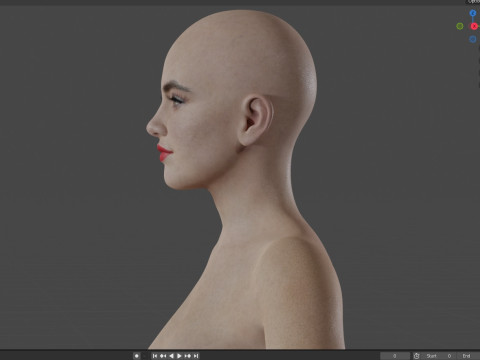Jump to next keyframe
Viewport: 480px width, 360px height.
click(188, 356)
